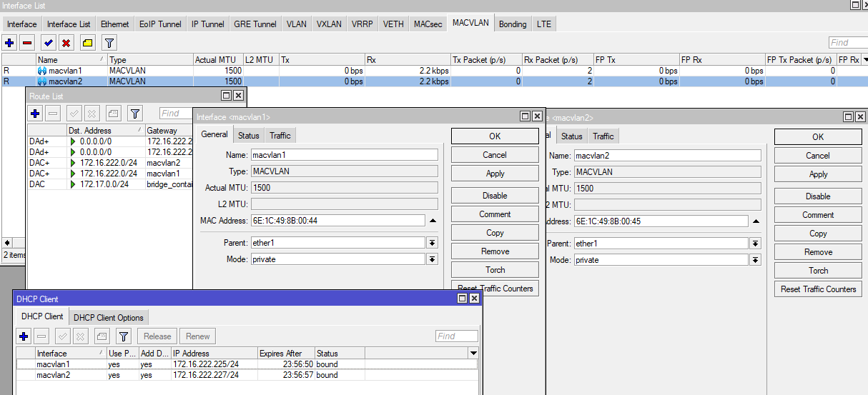Click comment icon in DHCP Client toolbar
Viewport: 868px width, 395px height.
(x=102, y=336)
